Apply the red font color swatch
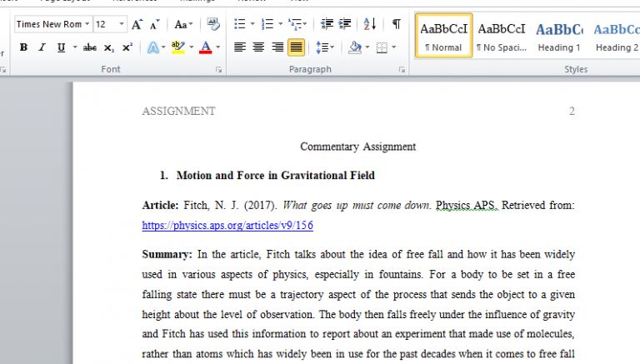The image size is (640, 364). (205, 47)
